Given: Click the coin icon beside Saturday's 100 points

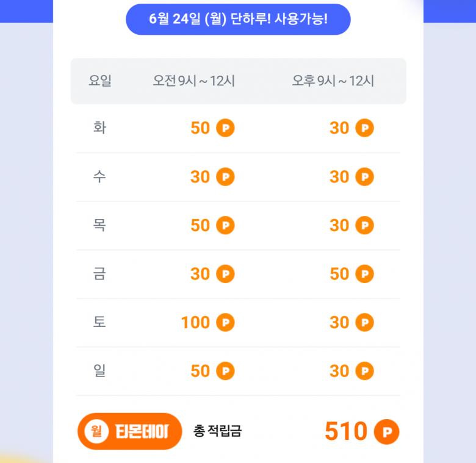Looking at the screenshot, I should 225,323.
